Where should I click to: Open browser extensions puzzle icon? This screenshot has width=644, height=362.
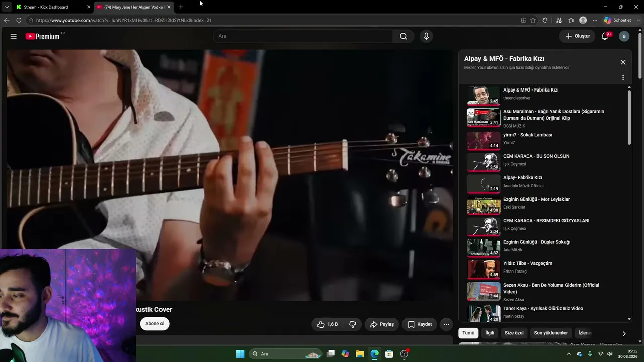tap(545, 20)
